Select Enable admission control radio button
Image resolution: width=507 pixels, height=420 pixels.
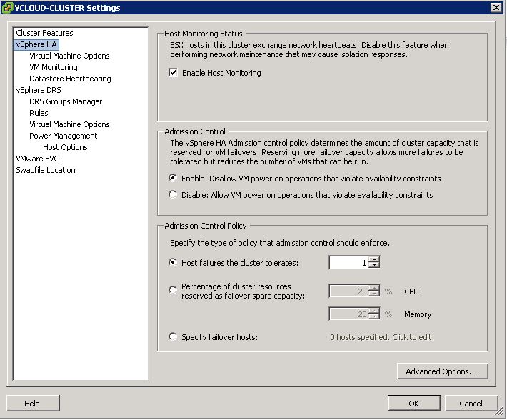173,178
